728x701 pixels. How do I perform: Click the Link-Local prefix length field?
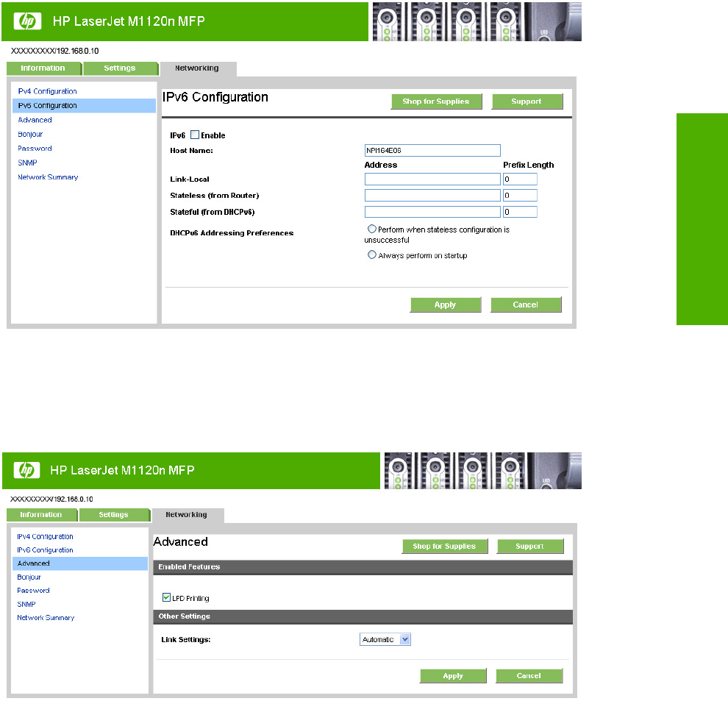[520, 179]
